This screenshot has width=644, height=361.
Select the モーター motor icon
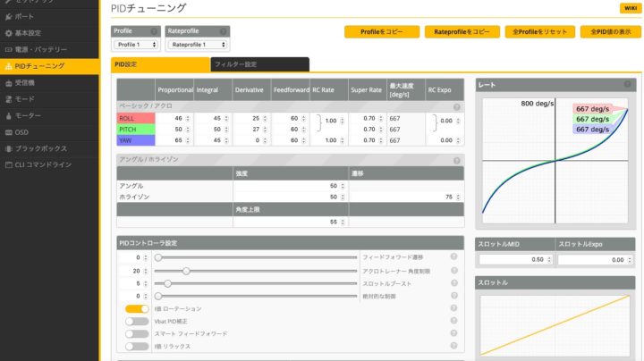(9, 115)
